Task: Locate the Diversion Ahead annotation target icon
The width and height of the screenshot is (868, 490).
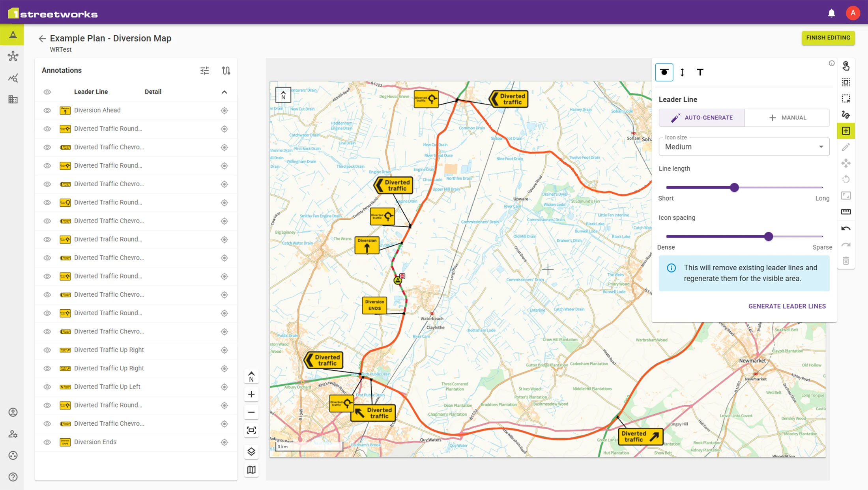Action: (x=224, y=110)
